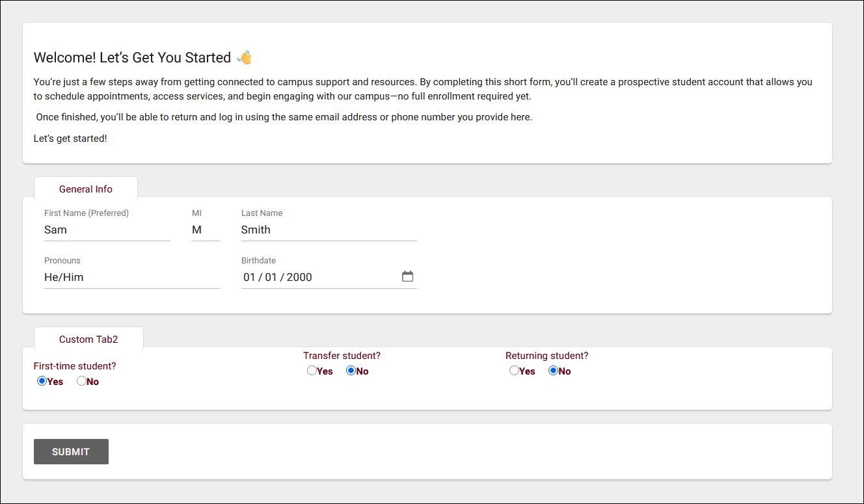
Task: Select the Pronouns field showing He/Him
Action: point(131,277)
